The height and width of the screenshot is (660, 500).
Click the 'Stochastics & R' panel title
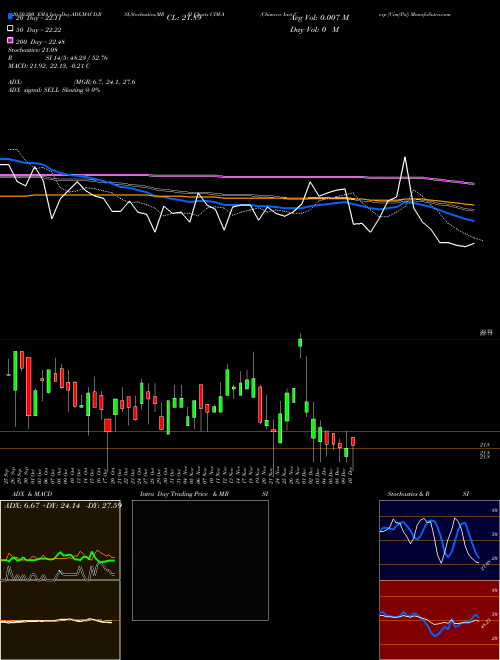point(408,494)
